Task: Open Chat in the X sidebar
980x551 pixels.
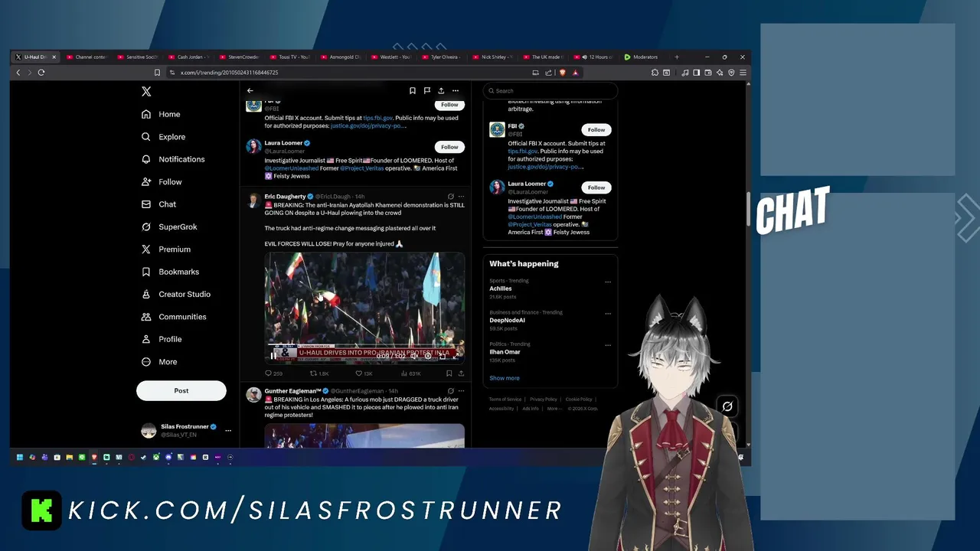Action: [158, 204]
